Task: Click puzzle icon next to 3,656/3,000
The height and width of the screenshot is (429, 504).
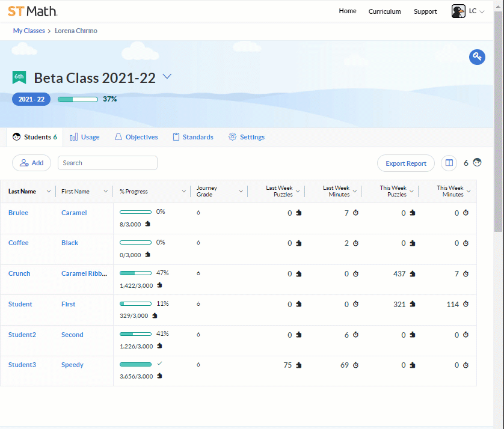Action: click(x=159, y=376)
